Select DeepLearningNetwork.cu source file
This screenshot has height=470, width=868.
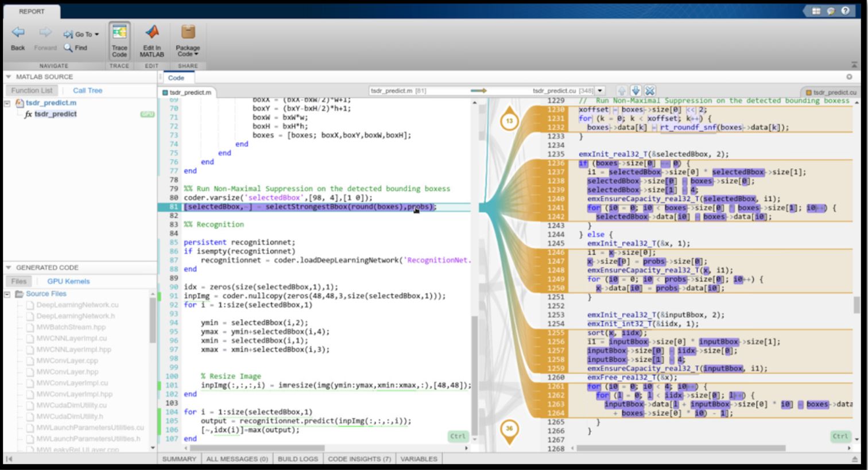pos(77,305)
